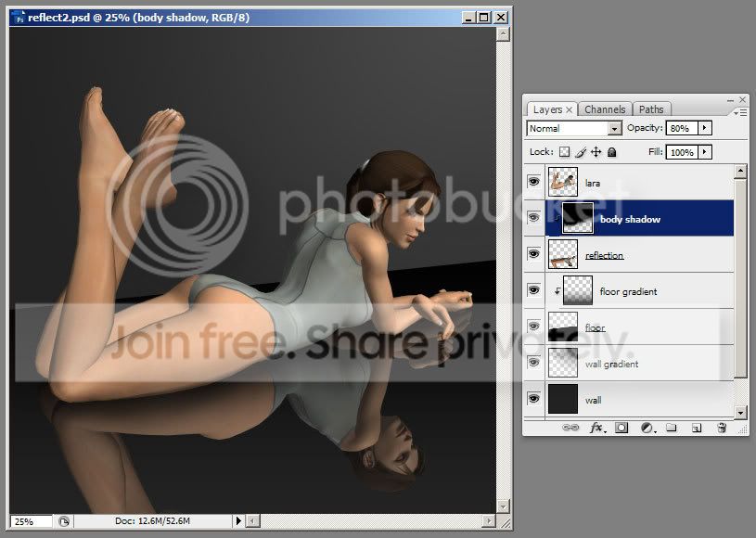Lock layer position
The height and width of the screenshot is (538, 756).
pyautogui.click(x=596, y=152)
